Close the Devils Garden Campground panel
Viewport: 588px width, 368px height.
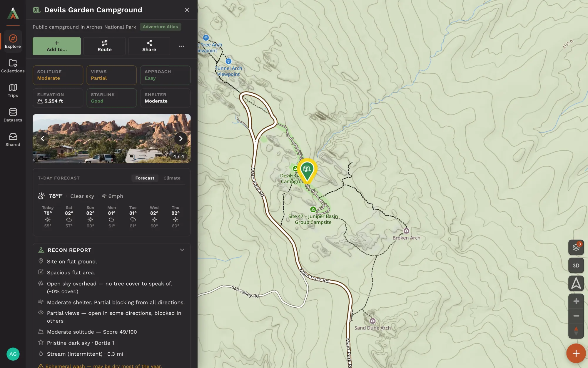click(x=187, y=10)
